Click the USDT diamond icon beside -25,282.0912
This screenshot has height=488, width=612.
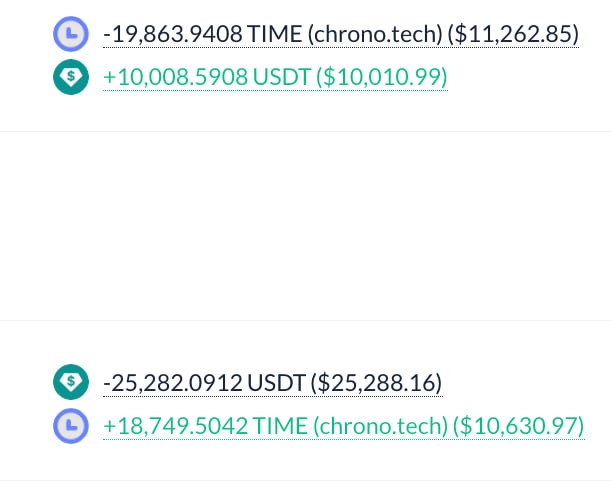tap(71, 382)
